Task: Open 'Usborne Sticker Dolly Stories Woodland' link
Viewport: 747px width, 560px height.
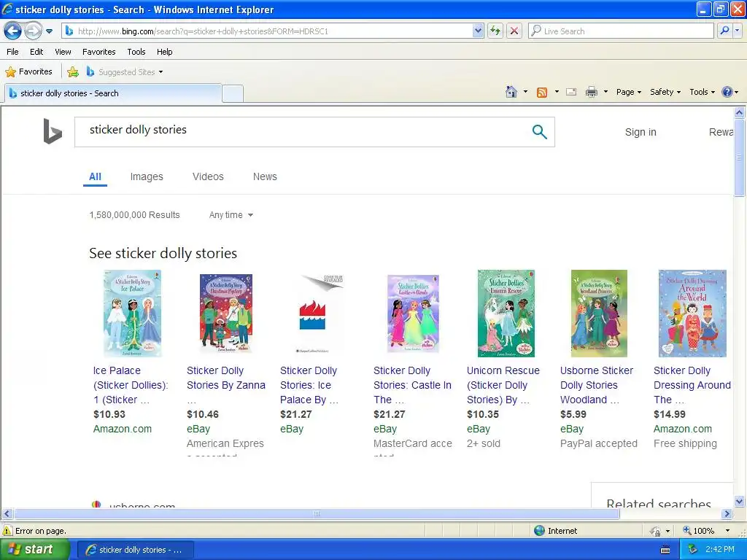Action: 597,385
